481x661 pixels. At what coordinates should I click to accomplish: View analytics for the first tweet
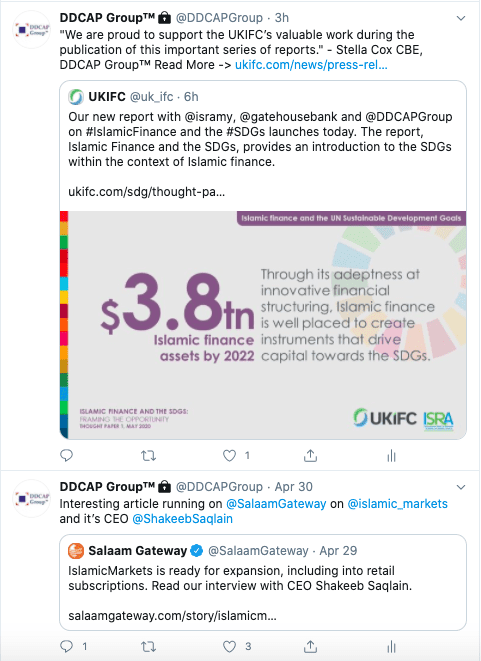[391, 455]
